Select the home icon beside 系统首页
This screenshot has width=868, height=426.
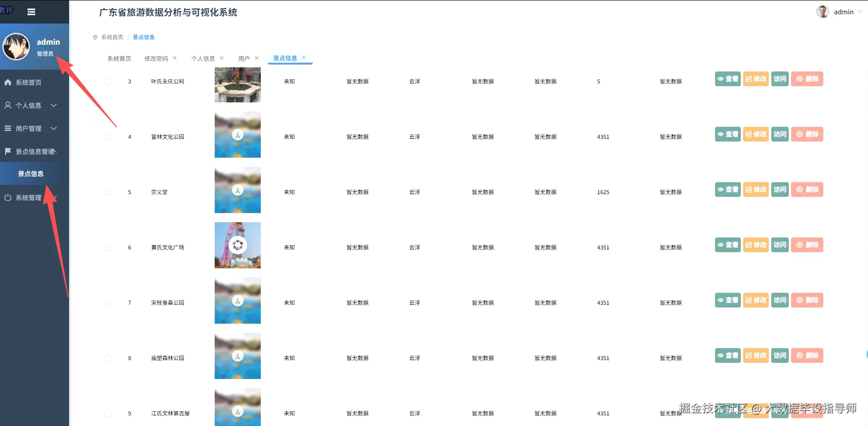(7, 82)
